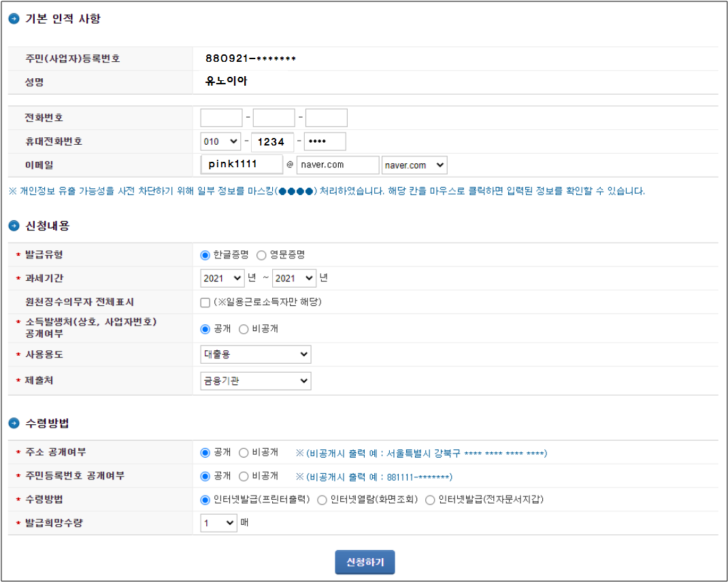This screenshot has height=582, width=728.
Task: Open the 제출처 dropdown showing 금융기관
Action: tap(255, 381)
